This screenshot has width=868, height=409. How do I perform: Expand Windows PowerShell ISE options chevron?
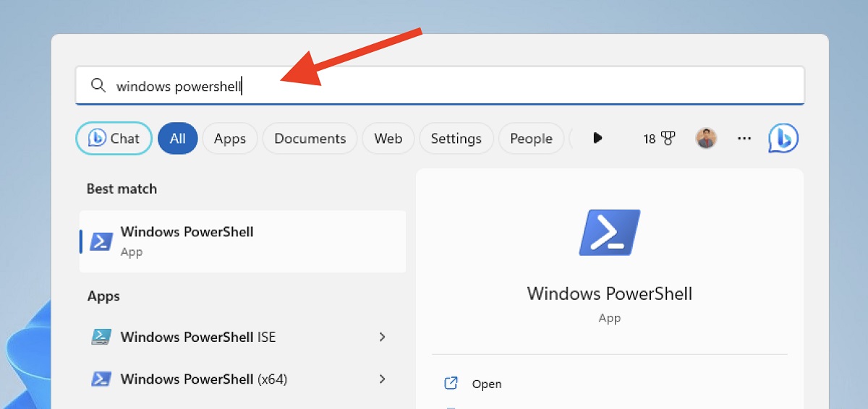(383, 337)
